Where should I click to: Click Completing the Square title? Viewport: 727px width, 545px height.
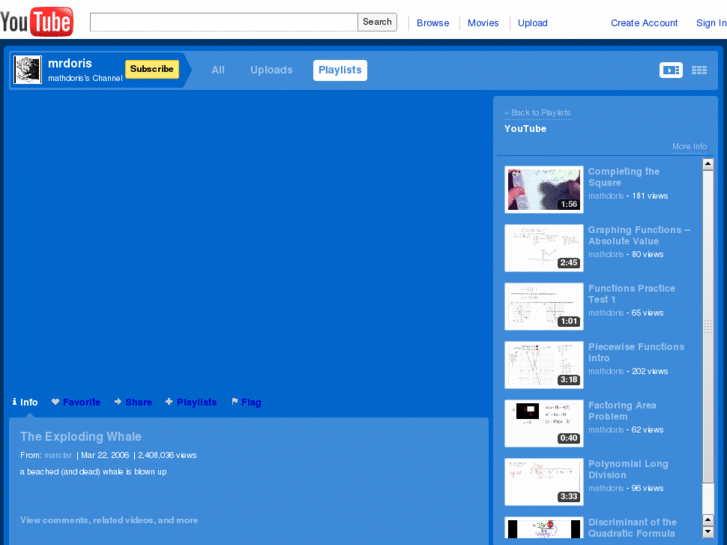click(624, 177)
